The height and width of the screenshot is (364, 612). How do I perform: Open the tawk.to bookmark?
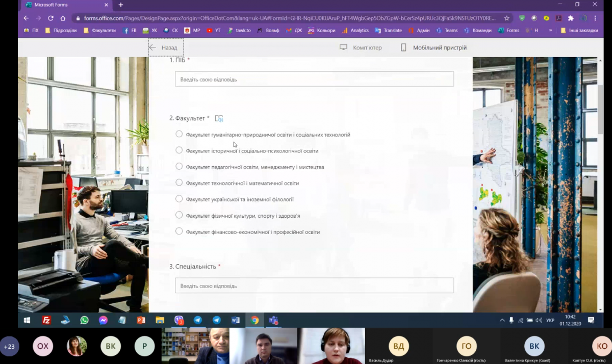pyautogui.click(x=239, y=31)
